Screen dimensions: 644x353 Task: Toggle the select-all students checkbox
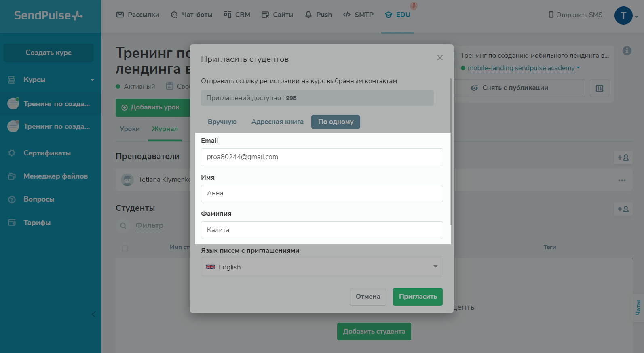coord(125,248)
